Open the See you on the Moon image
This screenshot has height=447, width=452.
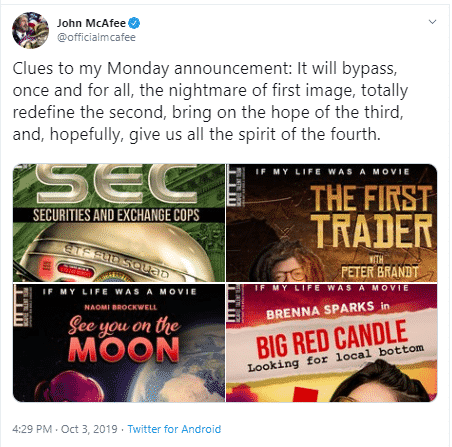pos(119,343)
